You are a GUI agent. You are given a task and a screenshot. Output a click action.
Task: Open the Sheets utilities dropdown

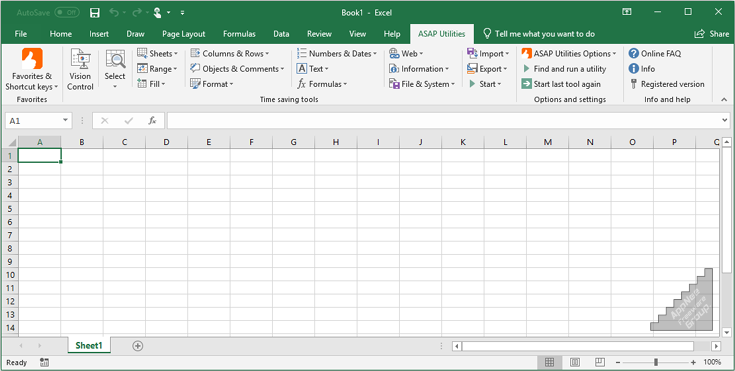[x=158, y=53]
